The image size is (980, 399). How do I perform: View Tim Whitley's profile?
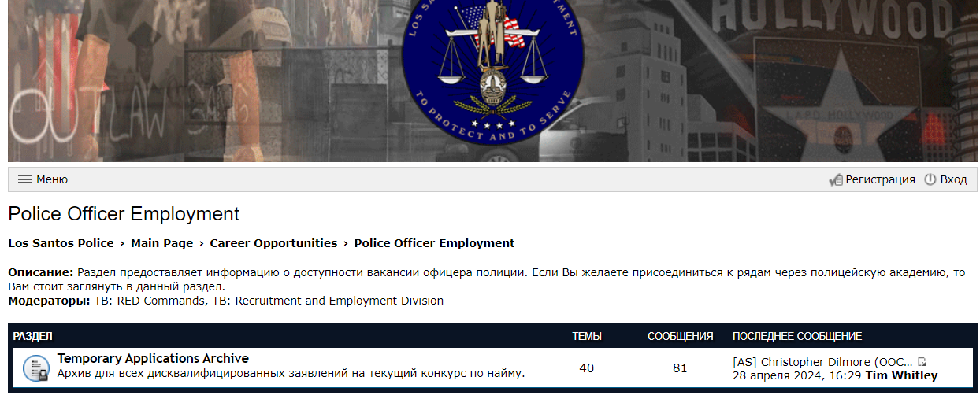pyautogui.click(x=901, y=375)
